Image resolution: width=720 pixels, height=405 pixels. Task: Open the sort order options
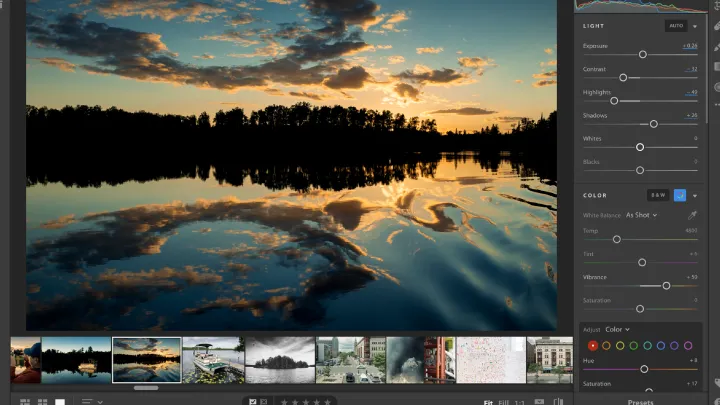point(91,401)
